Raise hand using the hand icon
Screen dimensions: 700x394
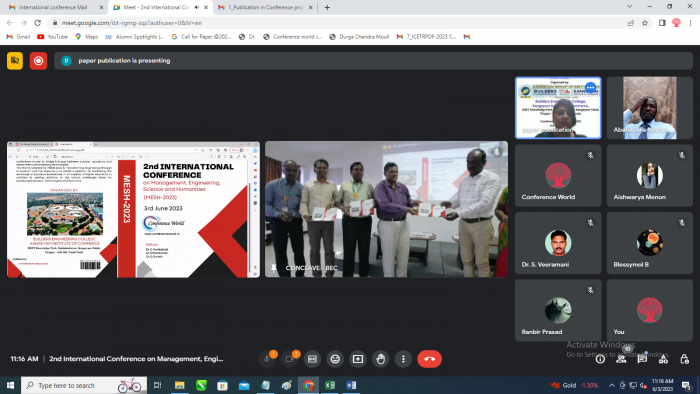[x=381, y=359]
